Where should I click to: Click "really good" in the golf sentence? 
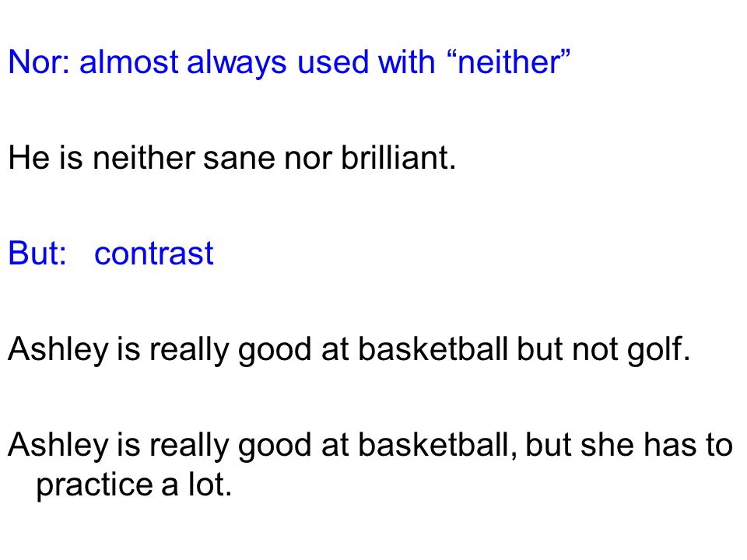[x=230, y=350]
